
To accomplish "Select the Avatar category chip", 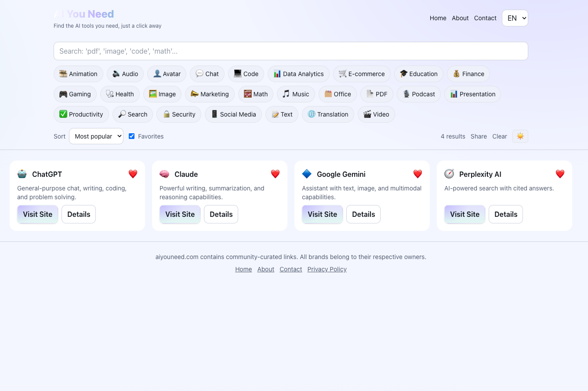I will coord(167,74).
